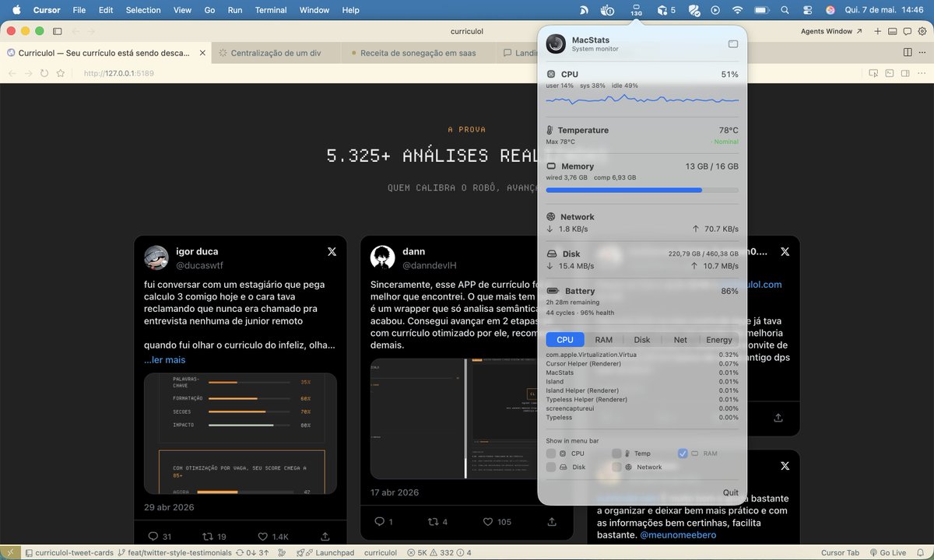Click the plus icon next to Agents Window
The height and width of the screenshot is (560, 934).
(x=878, y=31)
